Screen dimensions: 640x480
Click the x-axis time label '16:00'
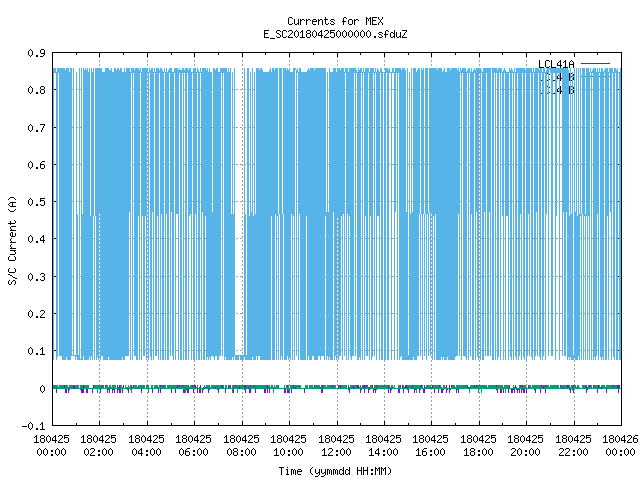tap(431, 452)
